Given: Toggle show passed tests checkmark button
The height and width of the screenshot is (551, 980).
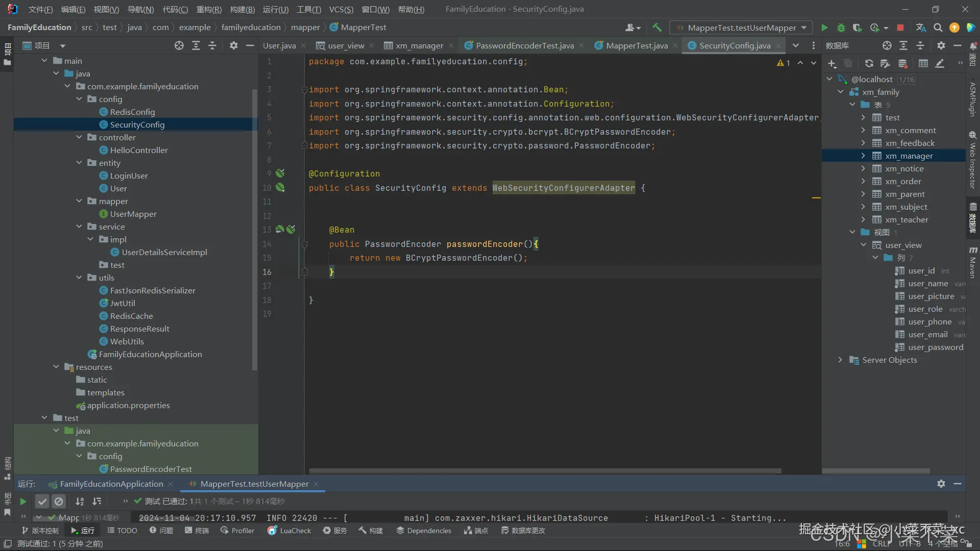Looking at the screenshot, I should tap(42, 502).
